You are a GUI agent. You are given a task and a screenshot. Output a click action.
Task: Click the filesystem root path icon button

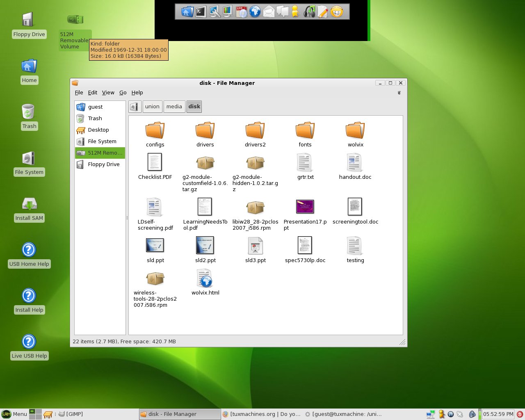click(x=135, y=107)
